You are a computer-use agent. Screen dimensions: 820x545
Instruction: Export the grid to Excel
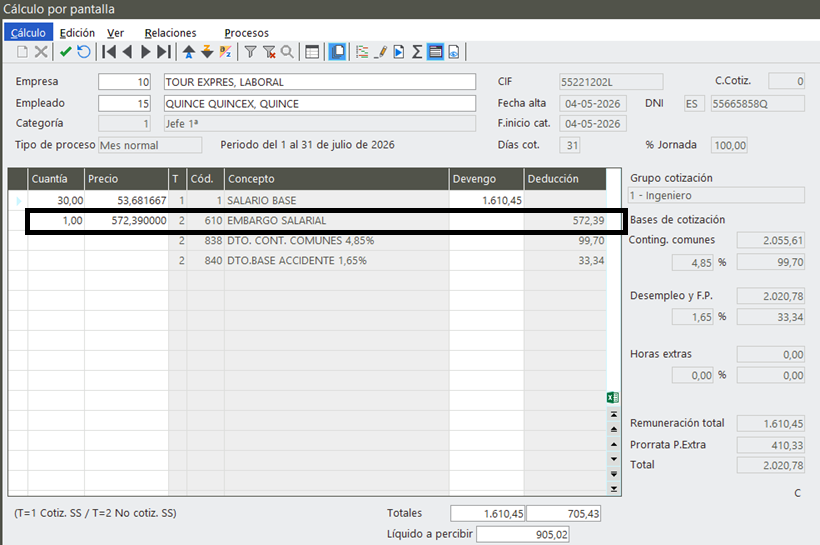point(613,398)
